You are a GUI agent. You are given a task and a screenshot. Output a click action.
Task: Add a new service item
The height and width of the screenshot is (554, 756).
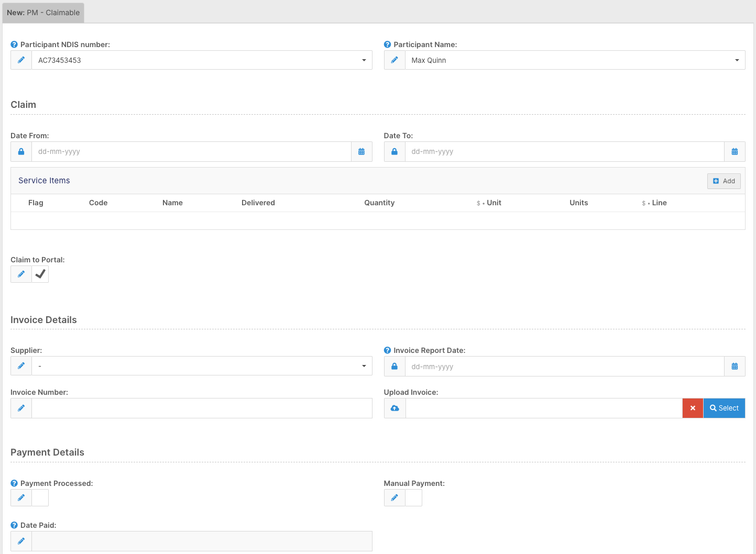pyautogui.click(x=724, y=181)
